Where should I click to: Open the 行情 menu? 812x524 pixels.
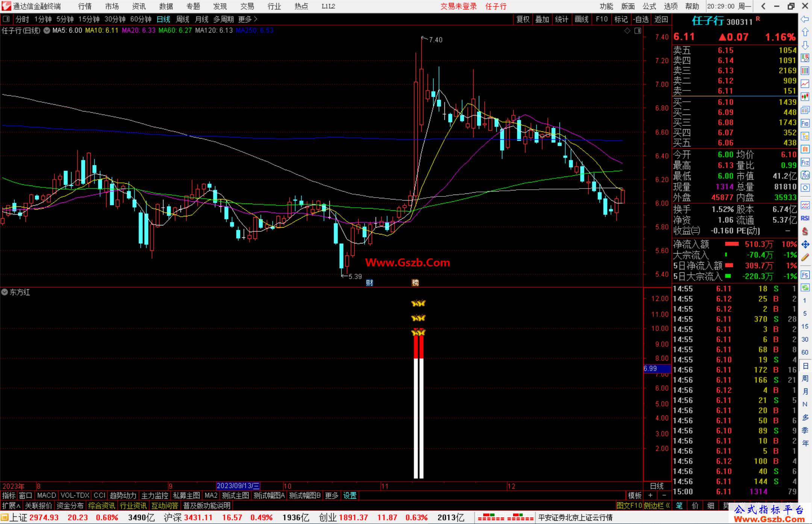(85, 6)
